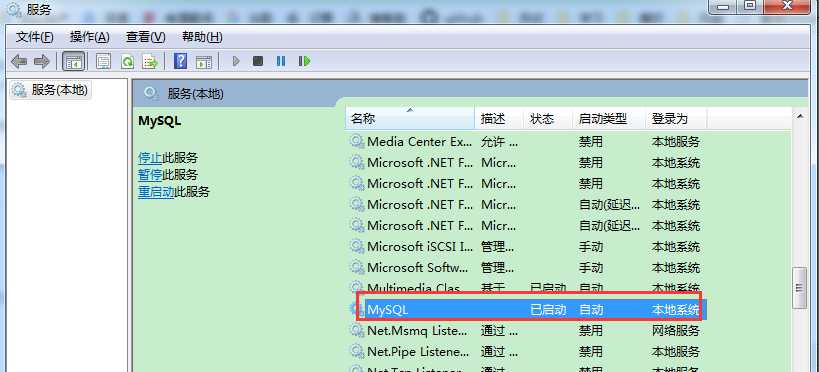Click the gear icon beside Microsoft Softw...
This screenshot has height=372, width=819.
pos(357,268)
